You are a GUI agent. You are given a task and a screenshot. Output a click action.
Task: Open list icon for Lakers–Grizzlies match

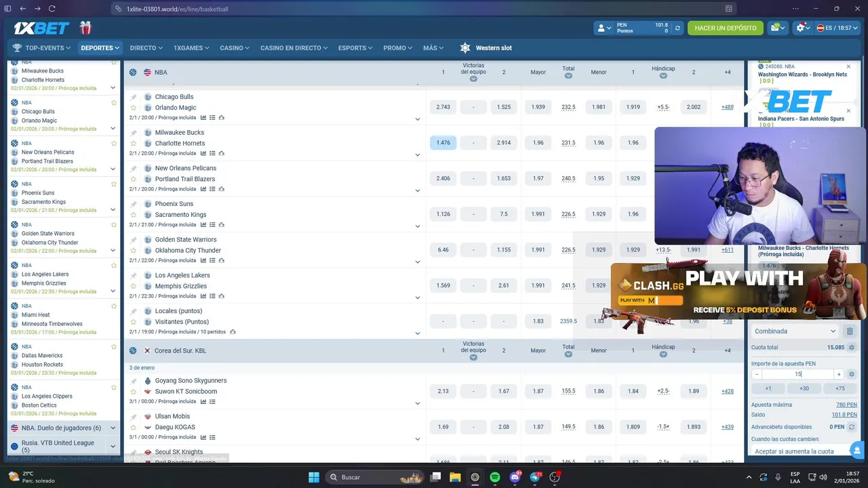tap(212, 296)
